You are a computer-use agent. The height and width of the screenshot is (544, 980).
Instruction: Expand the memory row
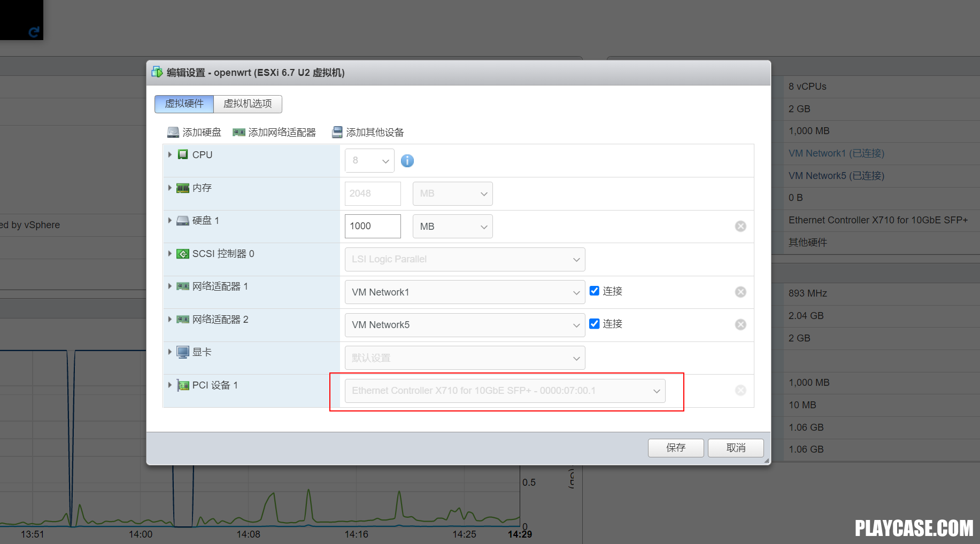(170, 188)
